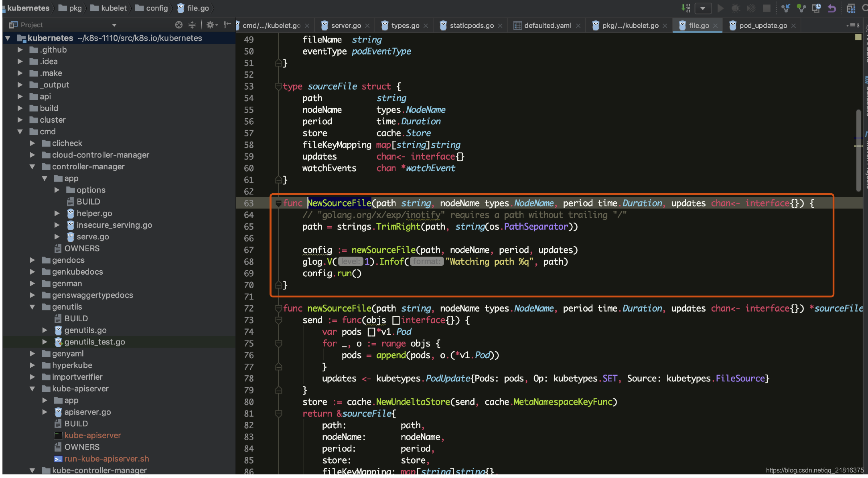Click the kubelet breadcrumb folder
This screenshot has height=478, width=868.
[x=109, y=8]
